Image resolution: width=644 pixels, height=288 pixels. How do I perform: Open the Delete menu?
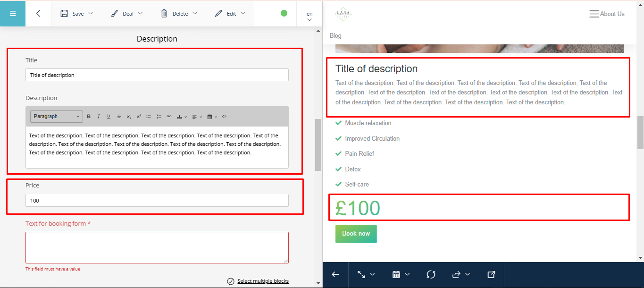point(179,13)
